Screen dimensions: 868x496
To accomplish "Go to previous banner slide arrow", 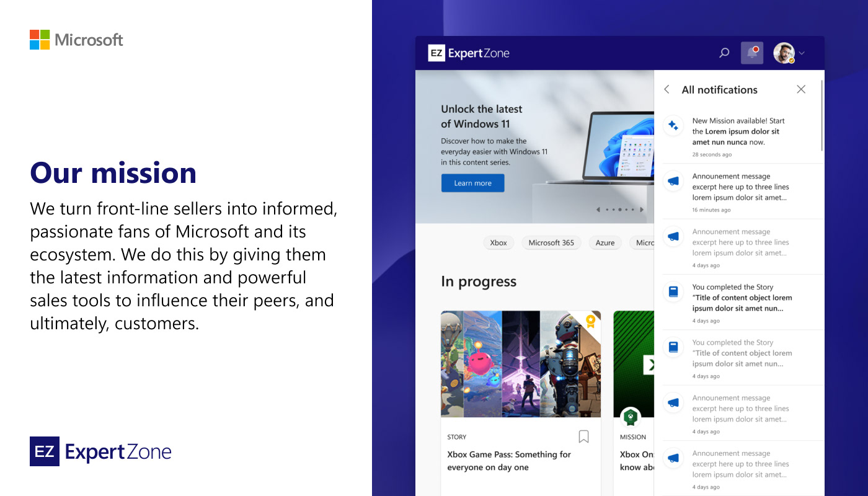I will coord(598,210).
